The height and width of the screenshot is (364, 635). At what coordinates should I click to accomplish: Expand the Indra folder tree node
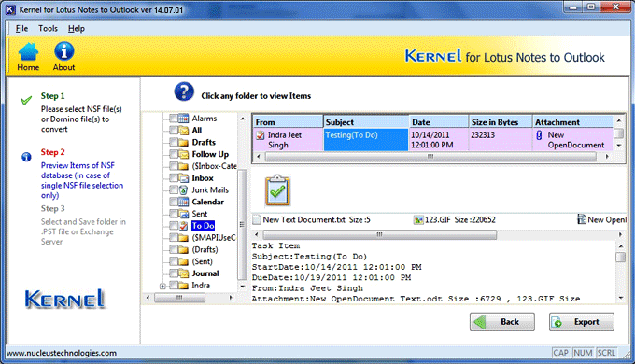(162, 286)
